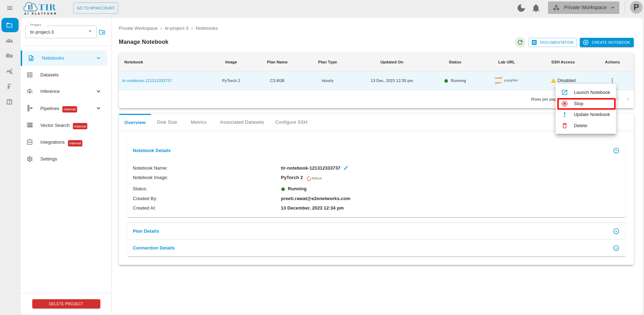Screen dimensions: 644x315
Task: Switch to the Associated Datasets tab
Action: (242, 122)
